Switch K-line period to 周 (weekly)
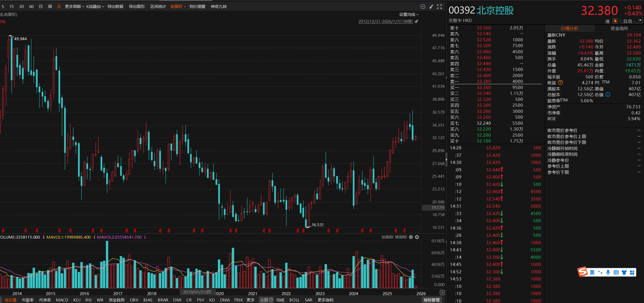 click(50, 7)
